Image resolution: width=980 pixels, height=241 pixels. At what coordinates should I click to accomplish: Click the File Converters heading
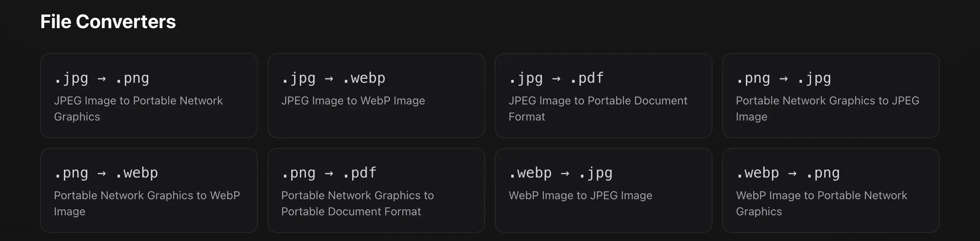point(108,22)
